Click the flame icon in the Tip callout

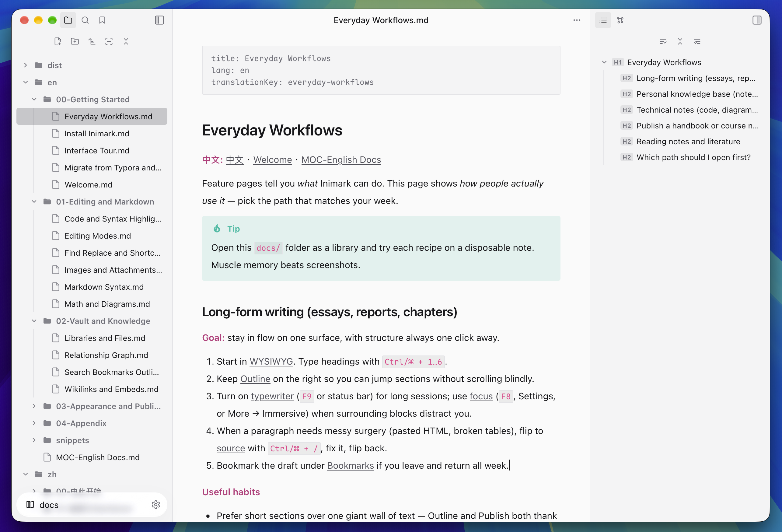click(x=217, y=229)
